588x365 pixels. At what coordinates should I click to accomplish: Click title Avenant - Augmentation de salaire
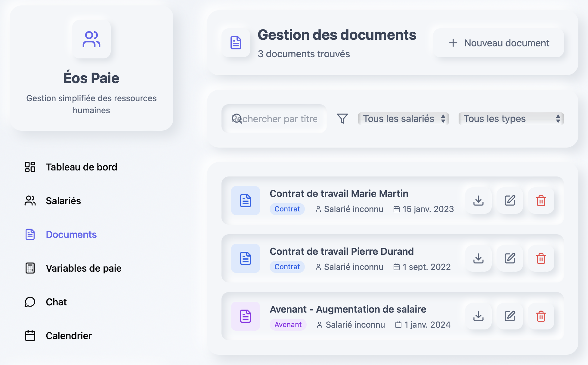click(x=348, y=309)
